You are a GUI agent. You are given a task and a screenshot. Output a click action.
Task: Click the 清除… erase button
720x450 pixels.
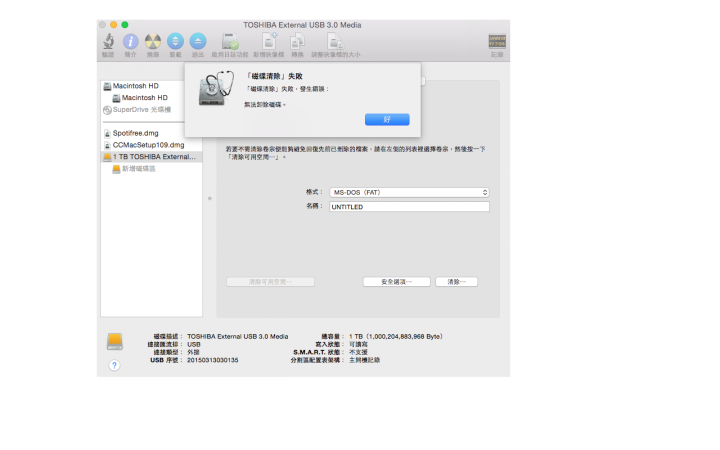tap(456, 281)
